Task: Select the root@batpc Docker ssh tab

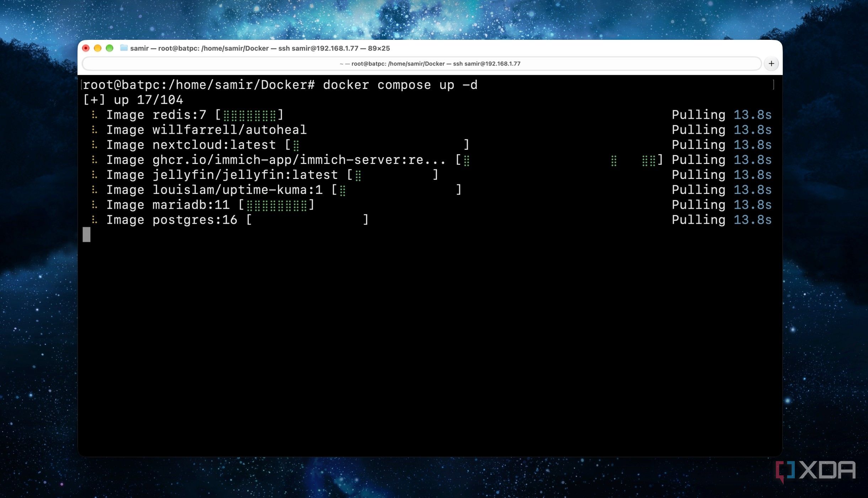Action: [x=422, y=64]
